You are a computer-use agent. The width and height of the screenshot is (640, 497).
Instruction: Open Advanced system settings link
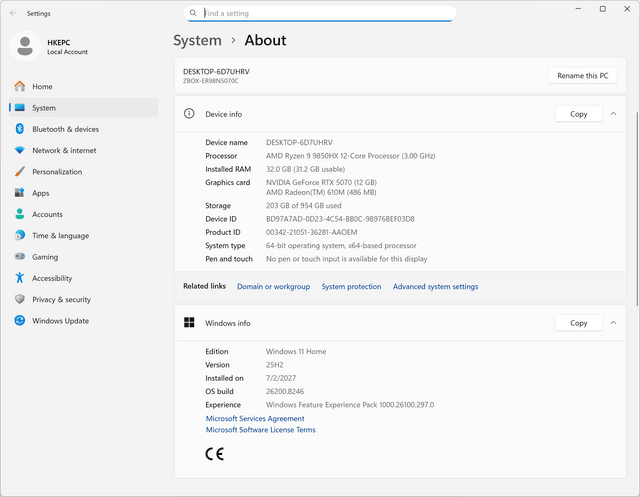point(436,286)
